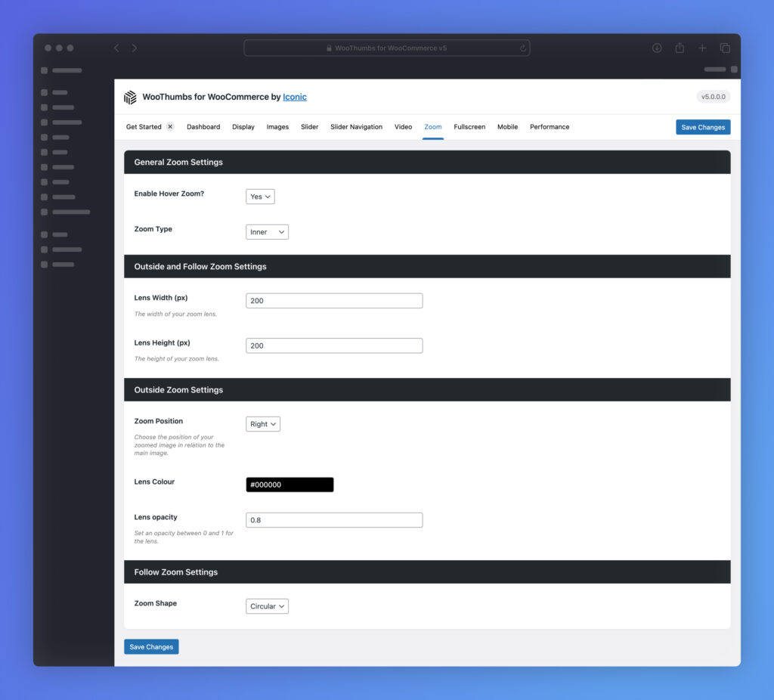Screen dimensions: 774x700
Task: Open the Lens Colour black swatch
Action: pyautogui.click(x=289, y=485)
